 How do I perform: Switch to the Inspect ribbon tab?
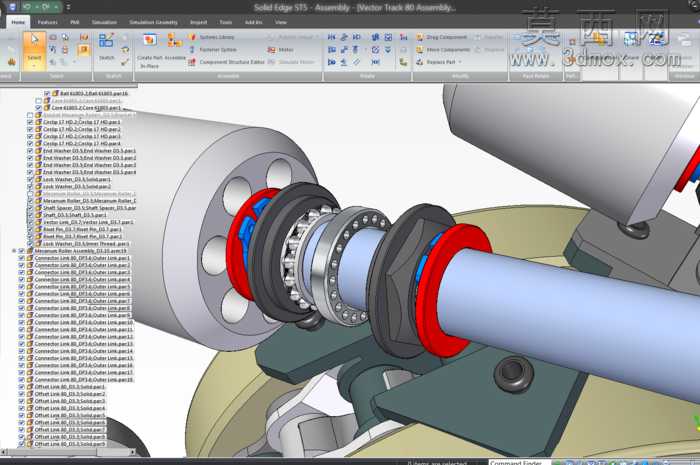click(199, 22)
